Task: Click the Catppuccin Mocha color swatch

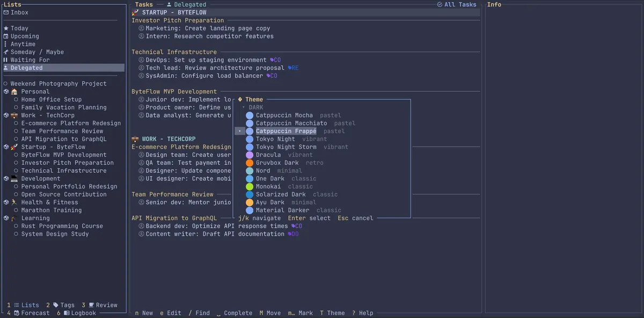Action: [250, 115]
